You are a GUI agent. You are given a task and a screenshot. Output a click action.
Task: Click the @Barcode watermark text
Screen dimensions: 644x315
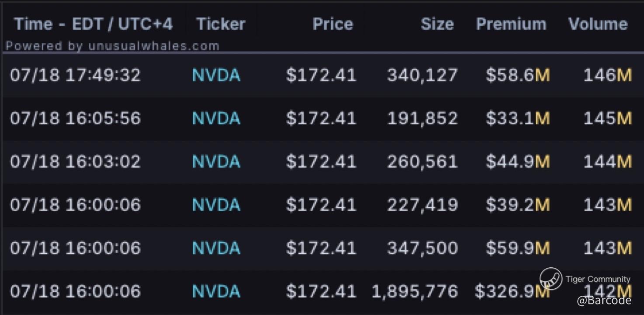click(x=604, y=301)
